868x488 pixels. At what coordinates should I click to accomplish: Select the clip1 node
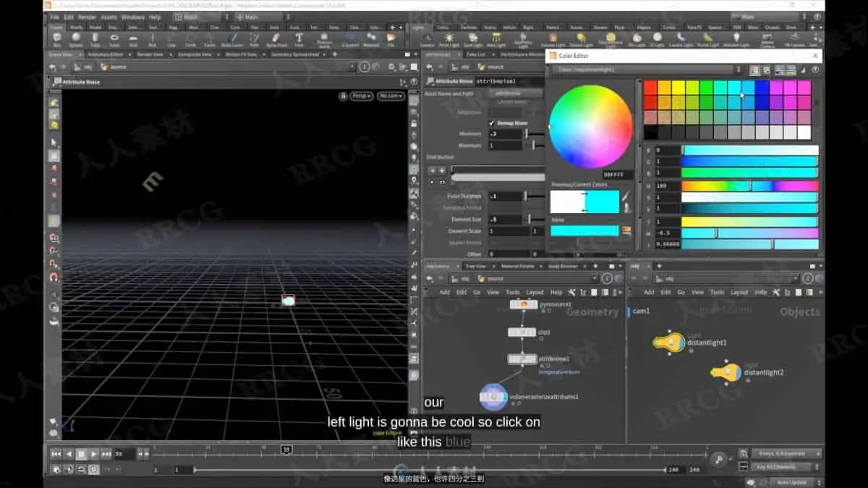[522, 333]
